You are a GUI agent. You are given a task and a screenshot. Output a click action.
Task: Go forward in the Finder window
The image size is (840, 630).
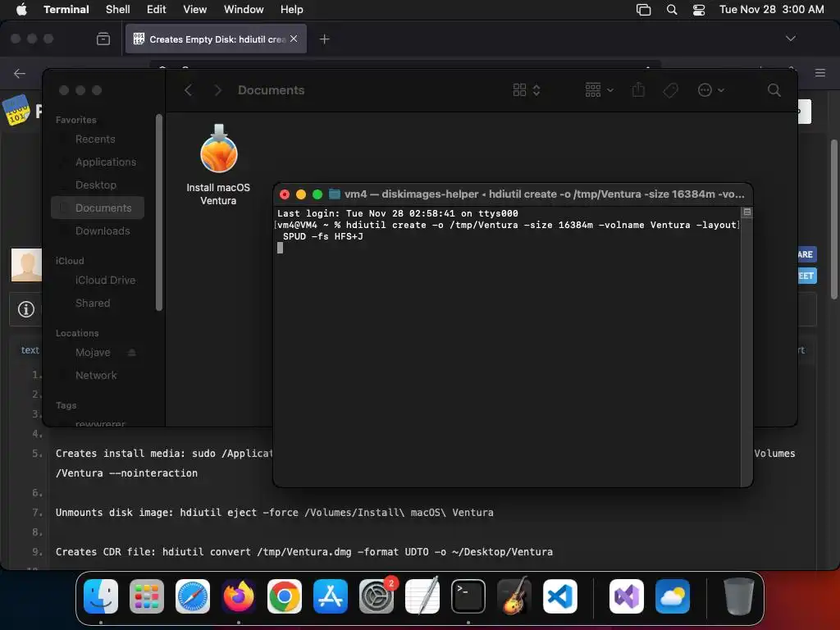[x=217, y=90]
